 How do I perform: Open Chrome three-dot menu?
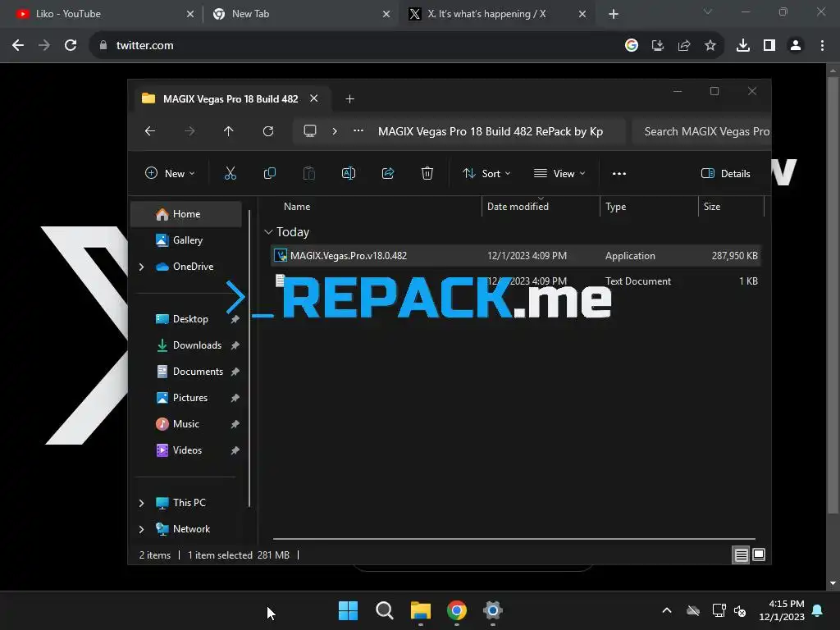[x=822, y=46]
